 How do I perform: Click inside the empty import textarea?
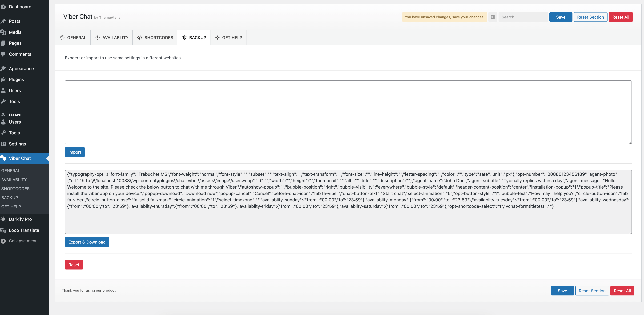point(348,112)
